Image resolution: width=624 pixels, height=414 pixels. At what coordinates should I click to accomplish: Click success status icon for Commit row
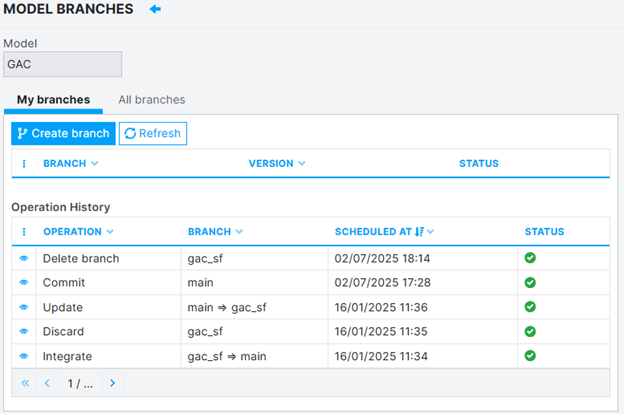530,283
